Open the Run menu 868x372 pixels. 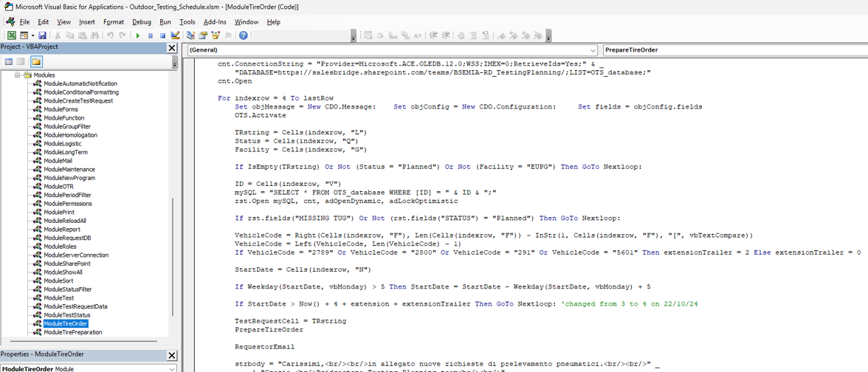165,22
